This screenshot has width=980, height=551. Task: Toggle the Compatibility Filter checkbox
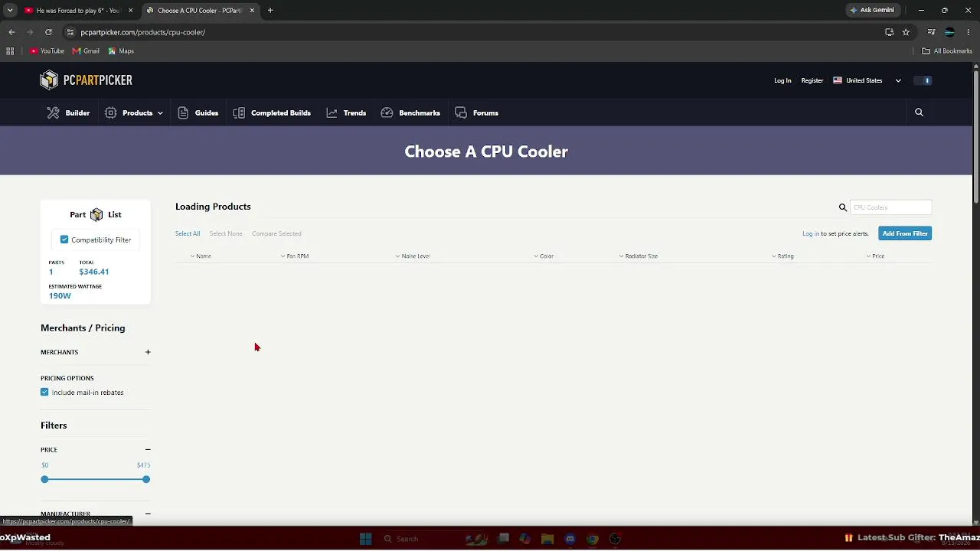click(64, 240)
